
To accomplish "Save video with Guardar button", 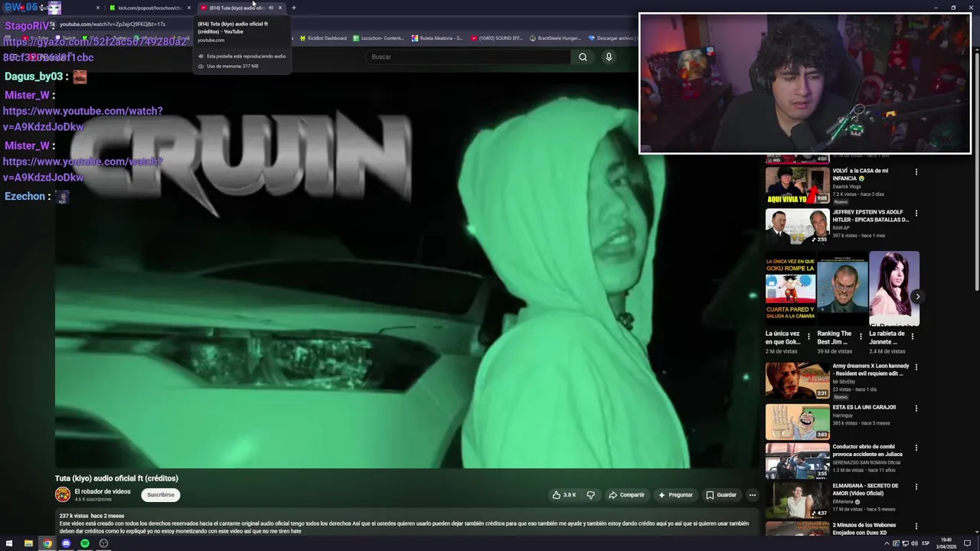I will click(720, 495).
